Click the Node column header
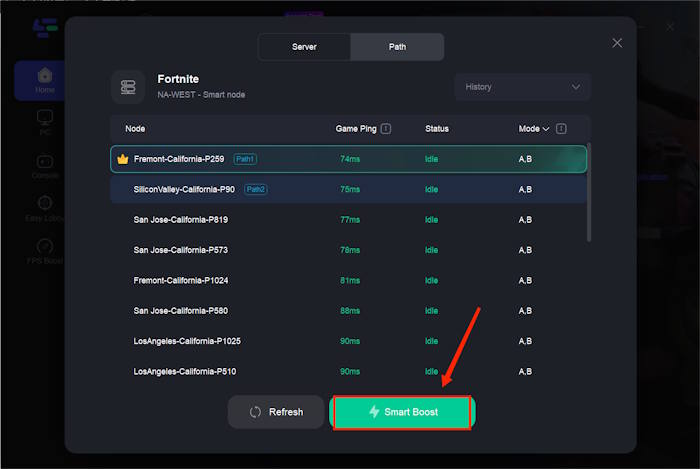700x469 pixels. pyautogui.click(x=135, y=129)
